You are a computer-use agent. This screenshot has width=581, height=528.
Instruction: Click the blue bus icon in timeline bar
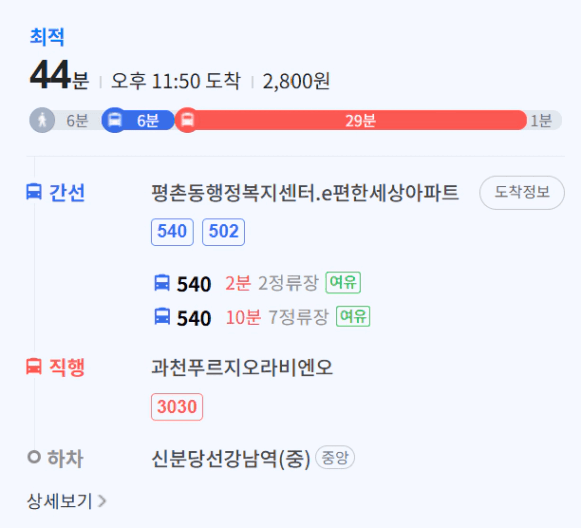point(114,120)
